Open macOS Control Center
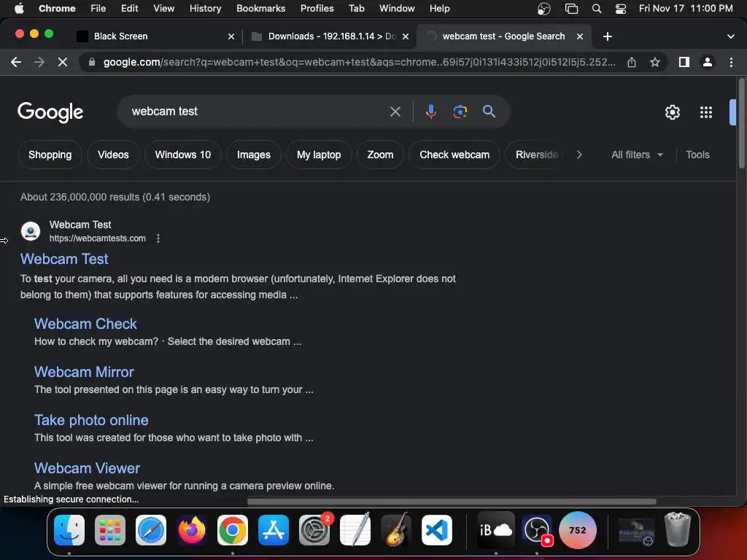This screenshot has width=747, height=560. [x=621, y=9]
